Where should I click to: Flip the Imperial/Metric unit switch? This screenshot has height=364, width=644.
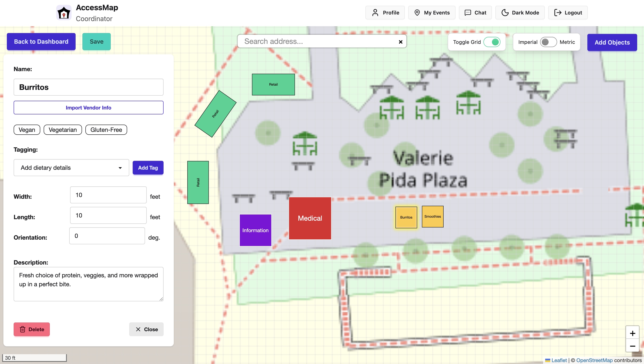pyautogui.click(x=549, y=42)
